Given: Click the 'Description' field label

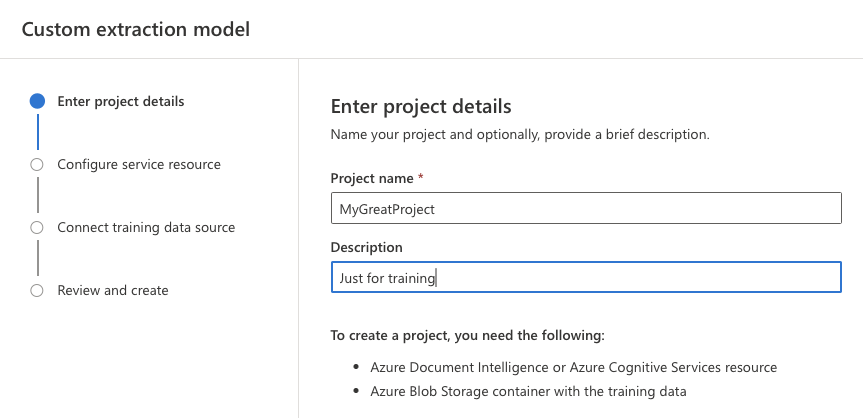Looking at the screenshot, I should coord(366,247).
